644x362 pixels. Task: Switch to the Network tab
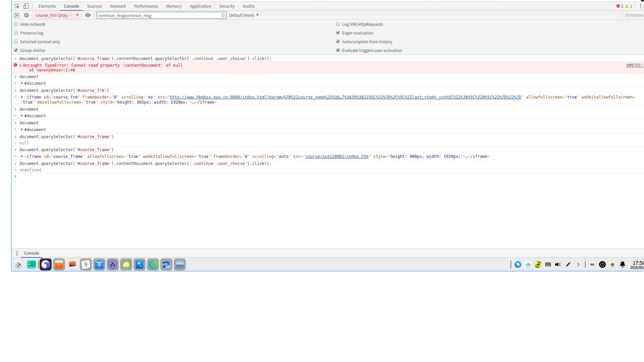click(118, 6)
